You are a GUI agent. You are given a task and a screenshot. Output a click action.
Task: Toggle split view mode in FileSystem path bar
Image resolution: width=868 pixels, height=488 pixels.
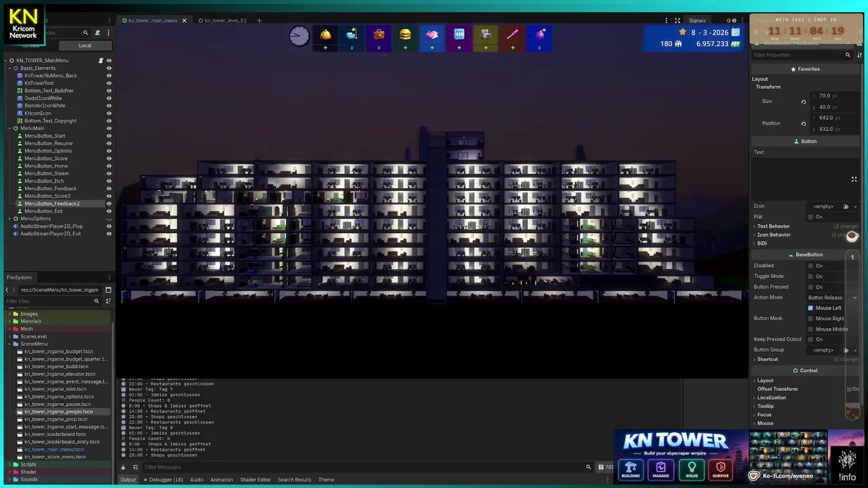coord(108,289)
